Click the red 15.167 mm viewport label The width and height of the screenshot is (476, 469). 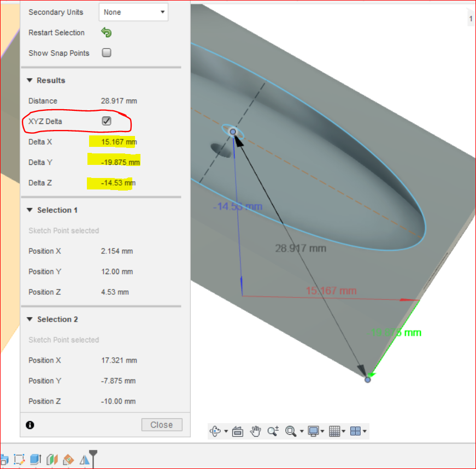(331, 291)
